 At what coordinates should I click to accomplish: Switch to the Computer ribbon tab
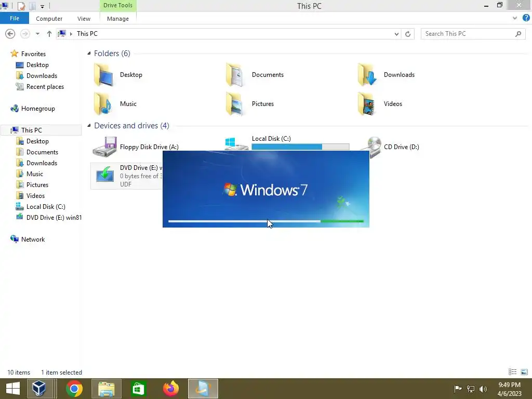point(49,19)
